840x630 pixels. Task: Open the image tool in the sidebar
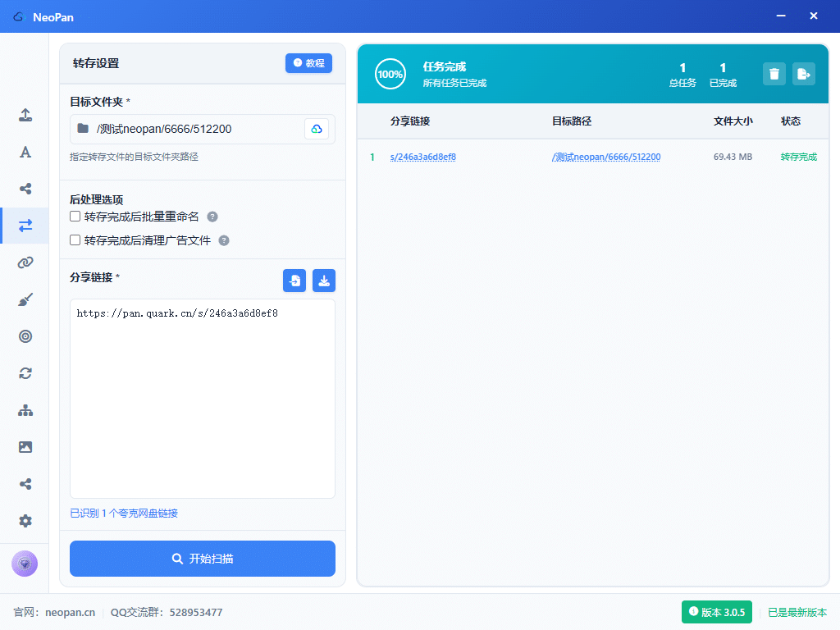[x=25, y=447]
